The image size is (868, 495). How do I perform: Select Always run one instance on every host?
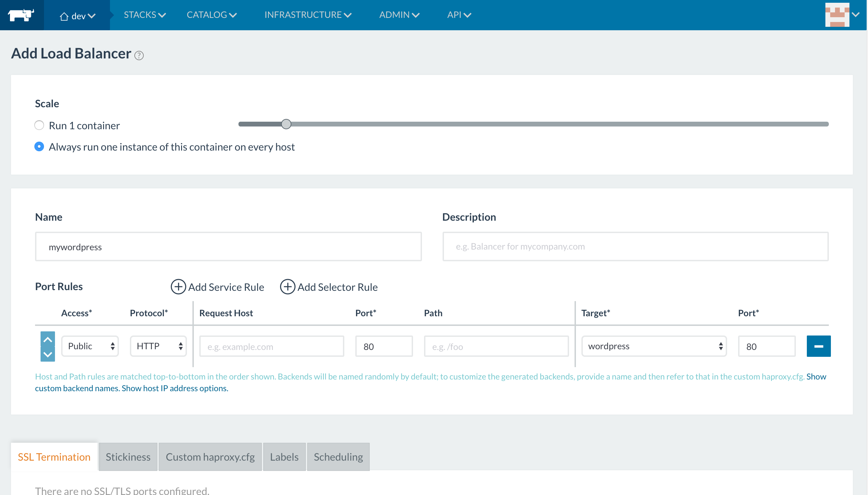[x=40, y=147]
